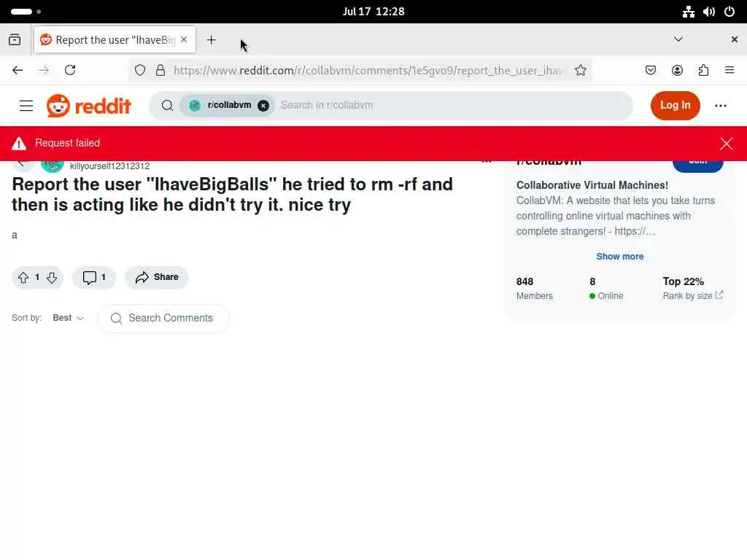747x560 pixels.
Task: Open killyourself12312312 user profile
Action: [x=109, y=166]
